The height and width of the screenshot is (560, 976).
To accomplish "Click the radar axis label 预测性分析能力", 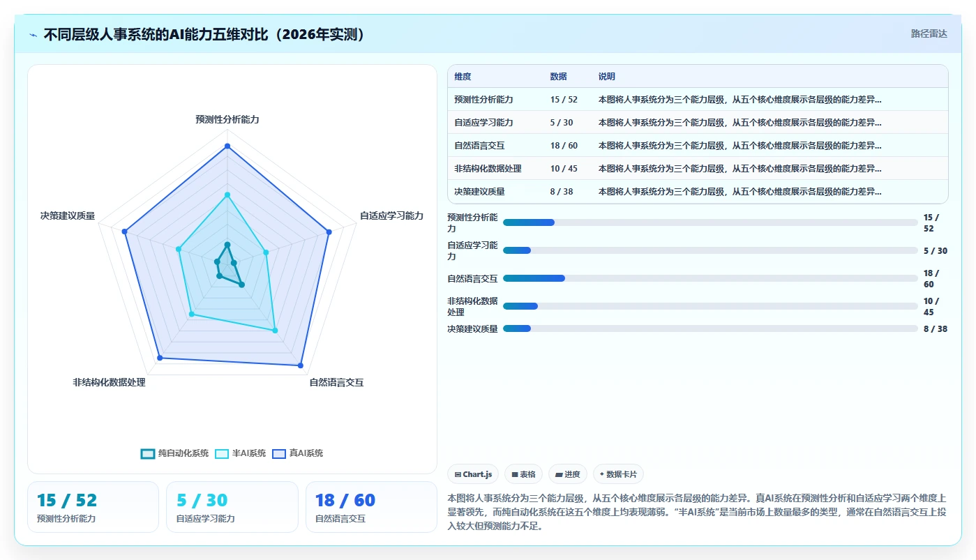I will [227, 120].
